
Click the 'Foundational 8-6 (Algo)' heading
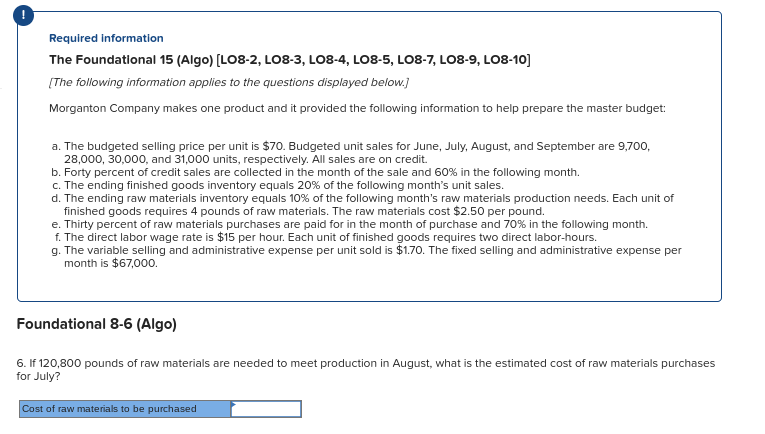97,324
